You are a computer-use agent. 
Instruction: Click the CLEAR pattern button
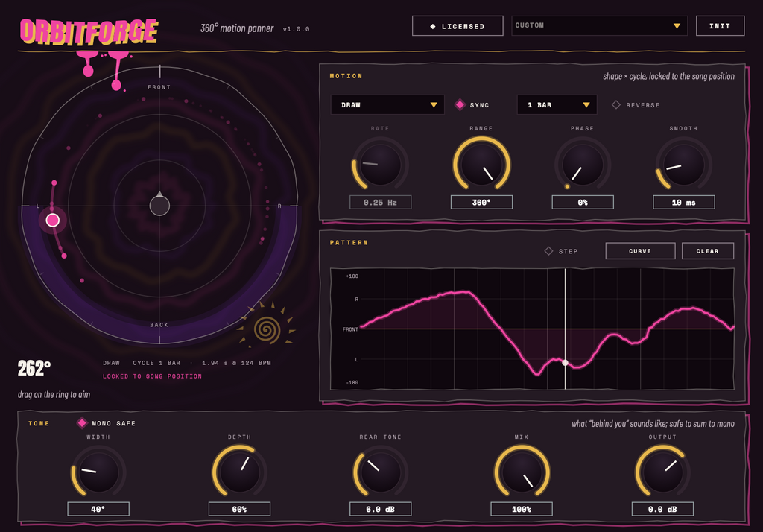(x=708, y=250)
